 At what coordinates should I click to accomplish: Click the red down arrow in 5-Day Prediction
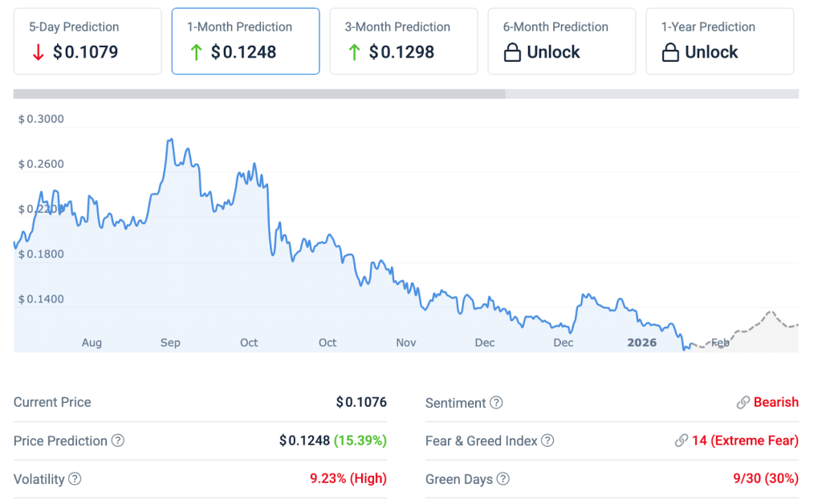pos(38,53)
